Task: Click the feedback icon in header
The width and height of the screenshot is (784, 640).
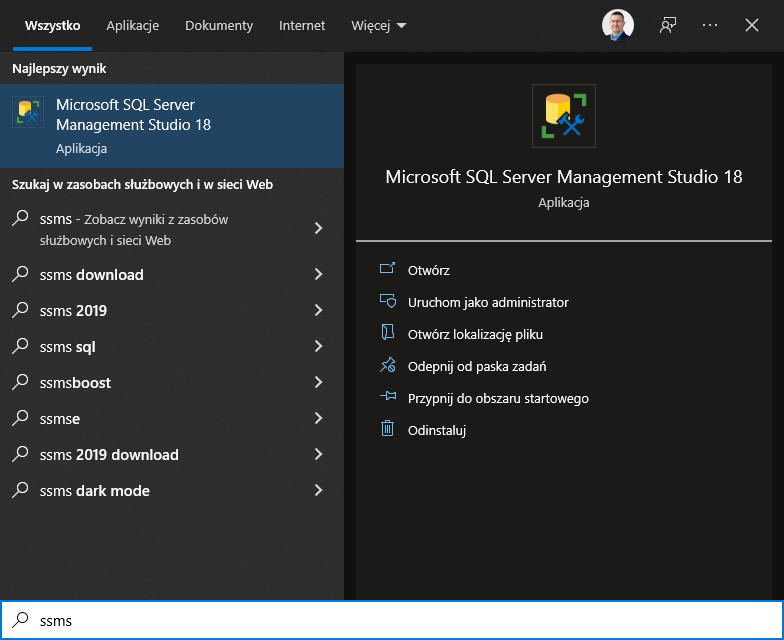Action: (668, 25)
